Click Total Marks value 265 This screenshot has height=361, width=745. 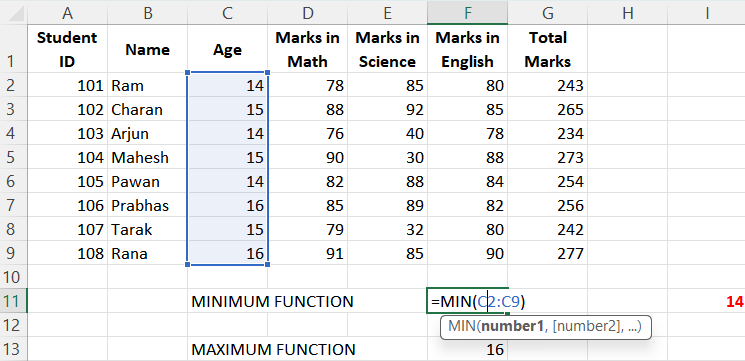(547, 110)
